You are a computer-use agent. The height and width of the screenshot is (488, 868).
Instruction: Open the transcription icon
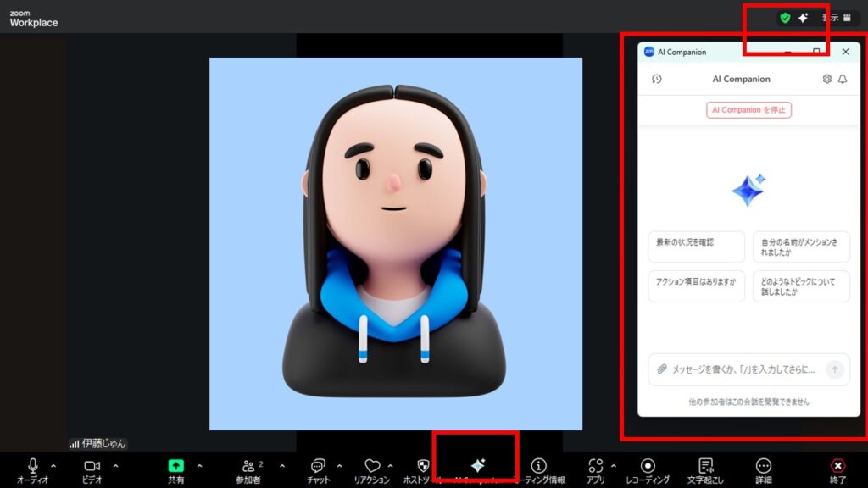pos(705,466)
